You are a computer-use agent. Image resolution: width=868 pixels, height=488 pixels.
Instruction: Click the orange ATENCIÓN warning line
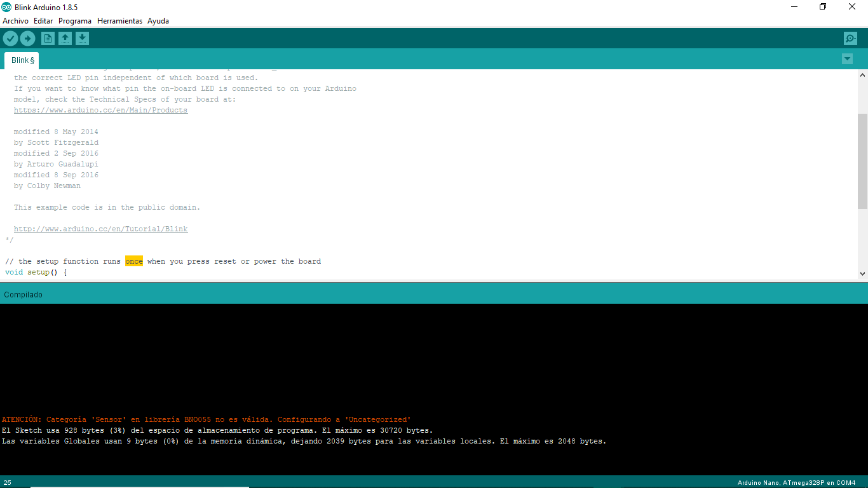click(207, 420)
